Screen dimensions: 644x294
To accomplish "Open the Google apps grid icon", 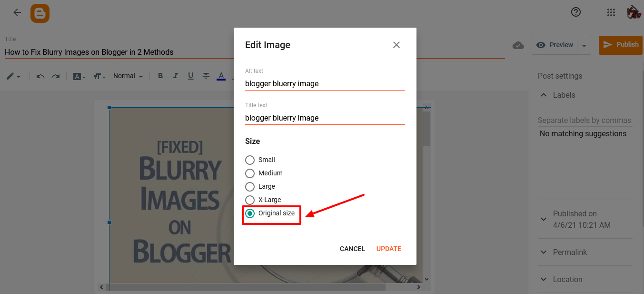I will click(x=612, y=13).
